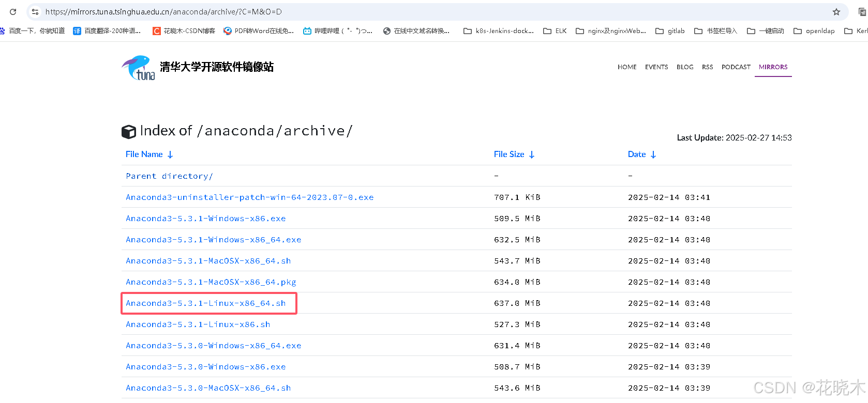Click the 509.5 MiB file size cell
This screenshot has height=403, width=868.
click(x=517, y=219)
